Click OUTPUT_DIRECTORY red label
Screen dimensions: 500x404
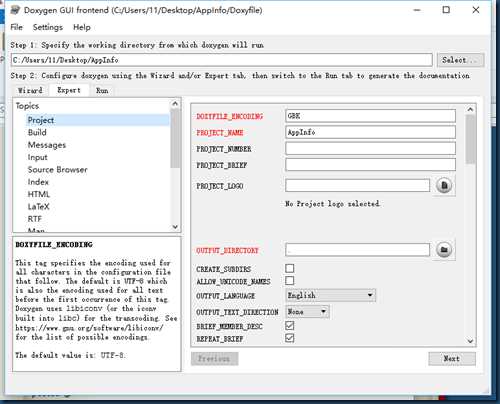[x=227, y=250]
